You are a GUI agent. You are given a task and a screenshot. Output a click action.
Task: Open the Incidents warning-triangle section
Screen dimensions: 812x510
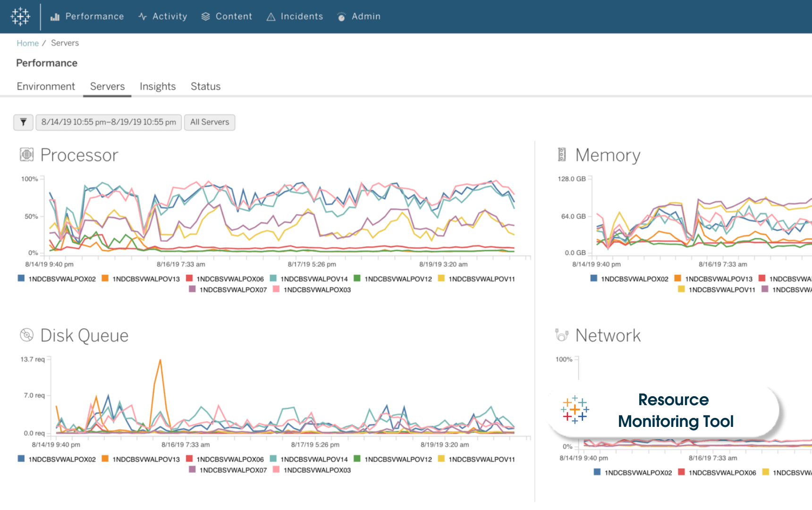tap(271, 16)
